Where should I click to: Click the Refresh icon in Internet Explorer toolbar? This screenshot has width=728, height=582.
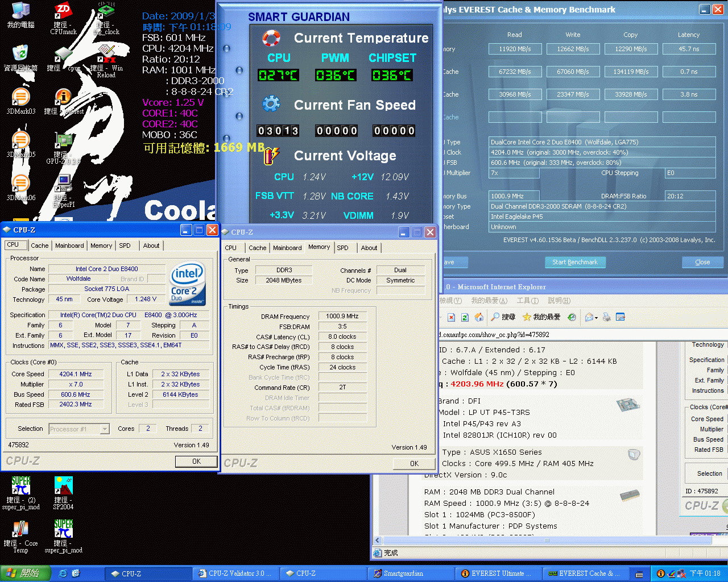(465, 317)
